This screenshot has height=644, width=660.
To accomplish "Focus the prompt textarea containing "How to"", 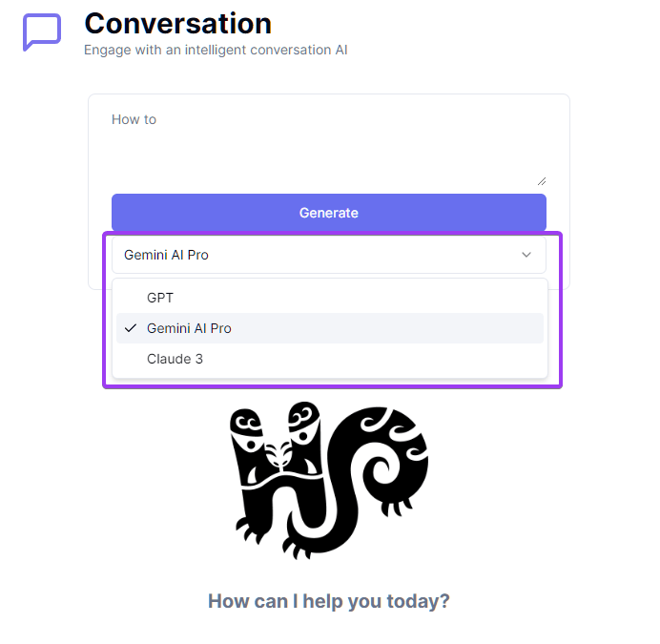I will [x=329, y=147].
